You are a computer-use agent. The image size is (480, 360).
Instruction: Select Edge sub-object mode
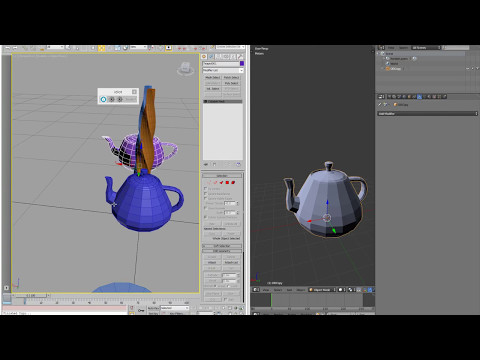215,182
